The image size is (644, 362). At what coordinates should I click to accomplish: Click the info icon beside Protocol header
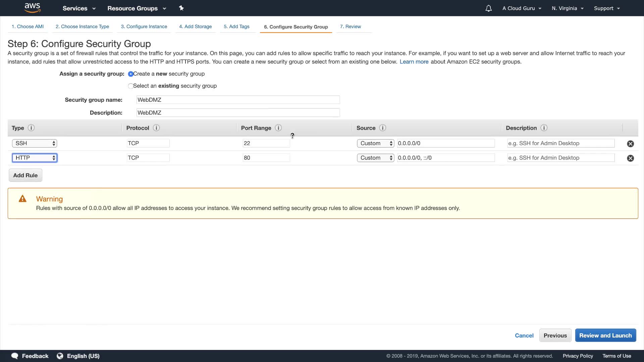(x=156, y=128)
